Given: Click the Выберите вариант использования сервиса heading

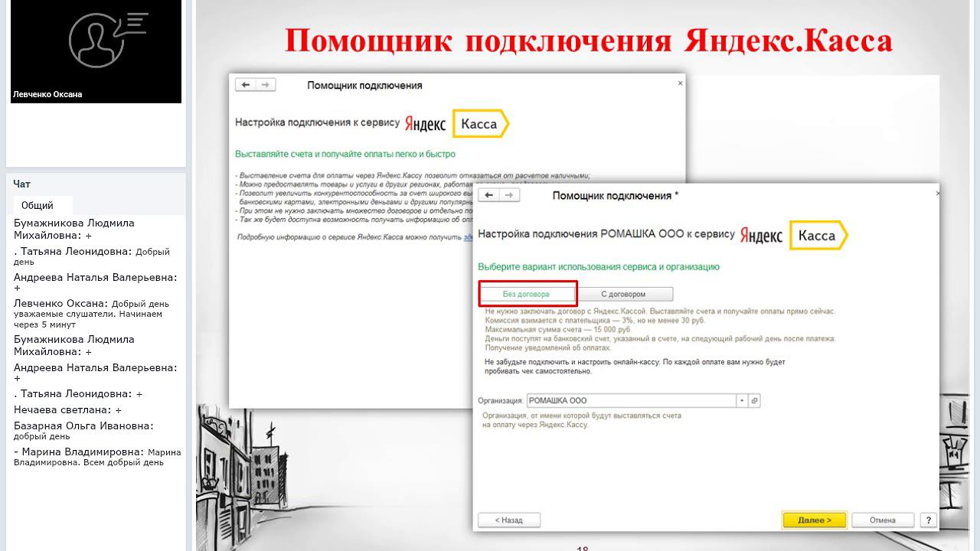Looking at the screenshot, I should 599,267.
